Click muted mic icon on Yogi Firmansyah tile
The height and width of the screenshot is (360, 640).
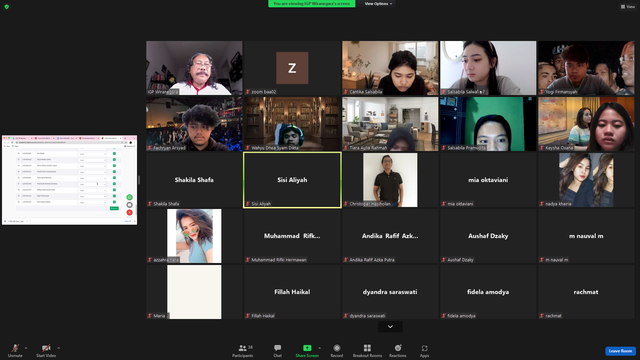tap(542, 92)
